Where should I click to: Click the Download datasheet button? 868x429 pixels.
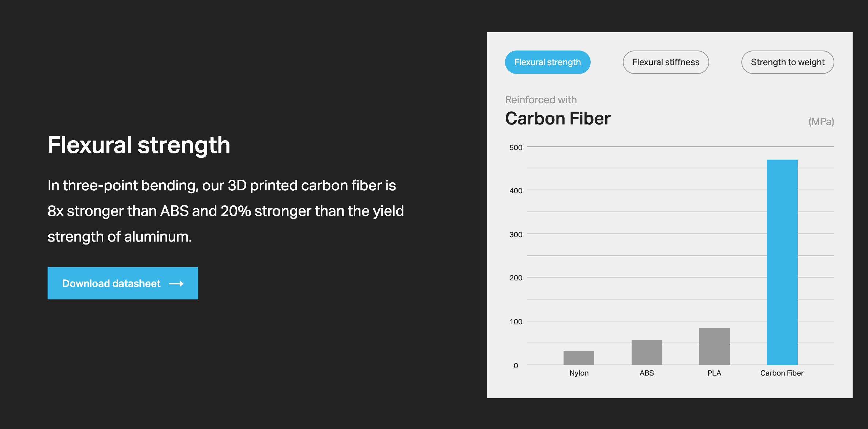[x=123, y=283]
